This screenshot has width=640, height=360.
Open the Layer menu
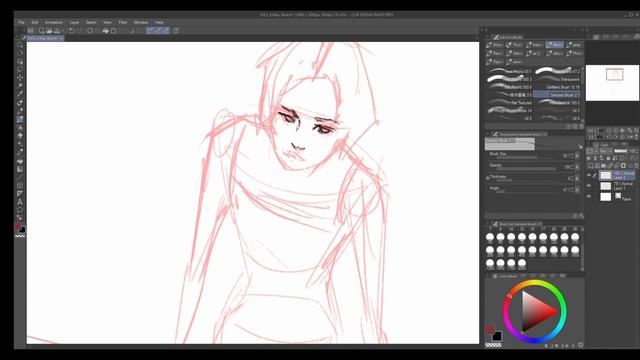74,22
